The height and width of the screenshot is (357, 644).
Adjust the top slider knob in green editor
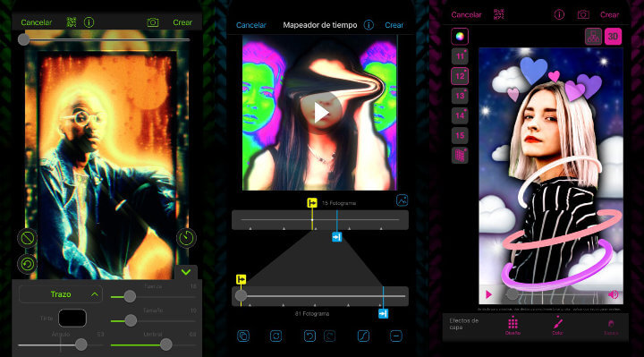24,39
